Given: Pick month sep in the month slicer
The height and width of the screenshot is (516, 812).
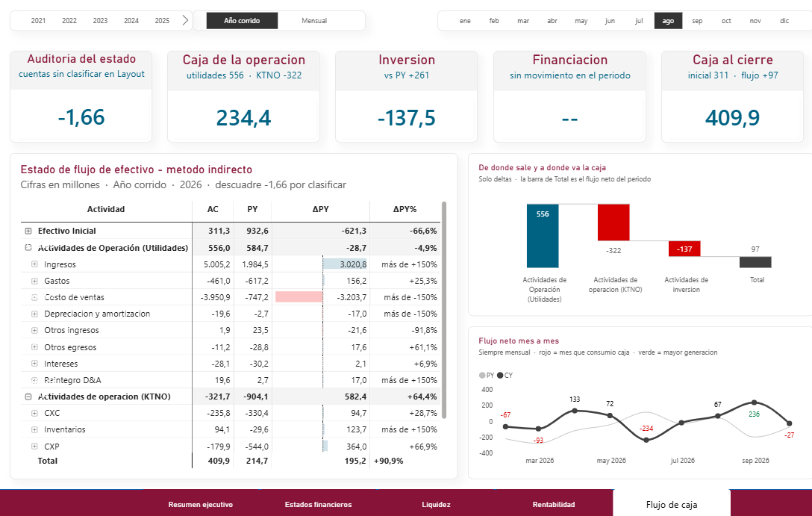Looking at the screenshot, I should click(x=697, y=21).
